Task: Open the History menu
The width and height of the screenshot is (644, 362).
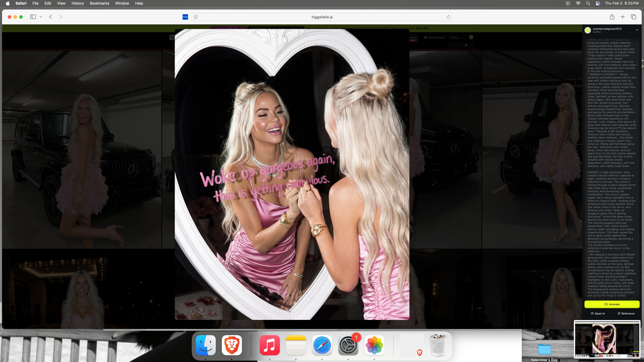Action: coord(77,3)
